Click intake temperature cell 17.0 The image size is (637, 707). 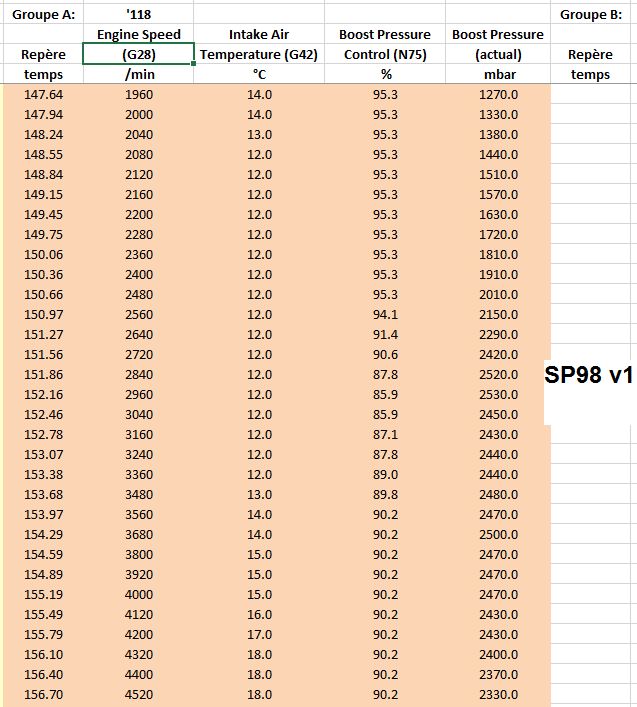[x=259, y=634]
